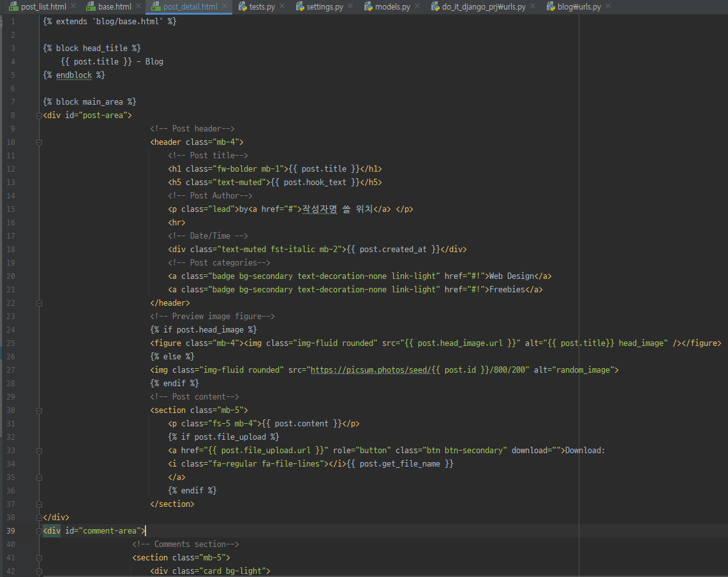
Task: Click the section fold end marker on line 37
Action: point(39,504)
